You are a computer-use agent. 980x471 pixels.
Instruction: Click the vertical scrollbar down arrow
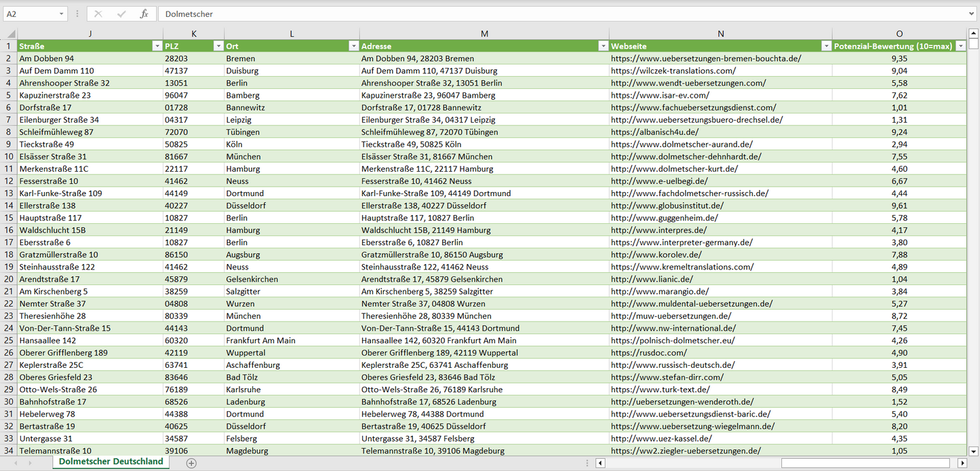click(973, 450)
